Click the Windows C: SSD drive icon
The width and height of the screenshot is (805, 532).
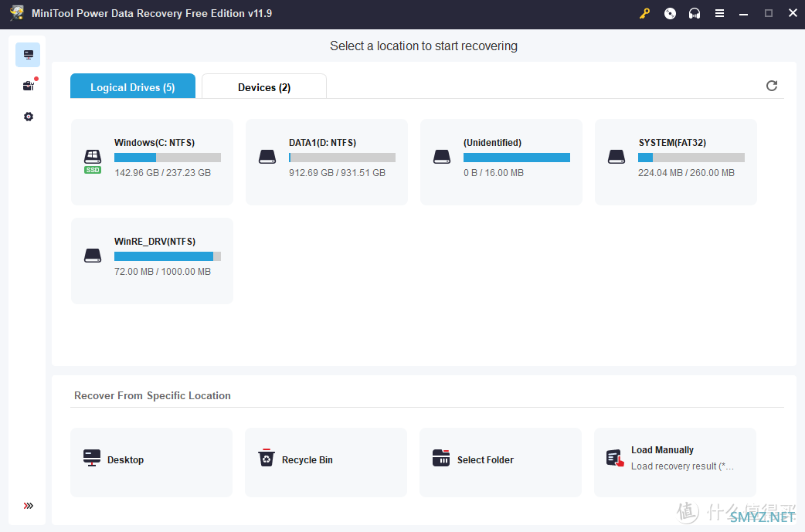tap(93, 161)
